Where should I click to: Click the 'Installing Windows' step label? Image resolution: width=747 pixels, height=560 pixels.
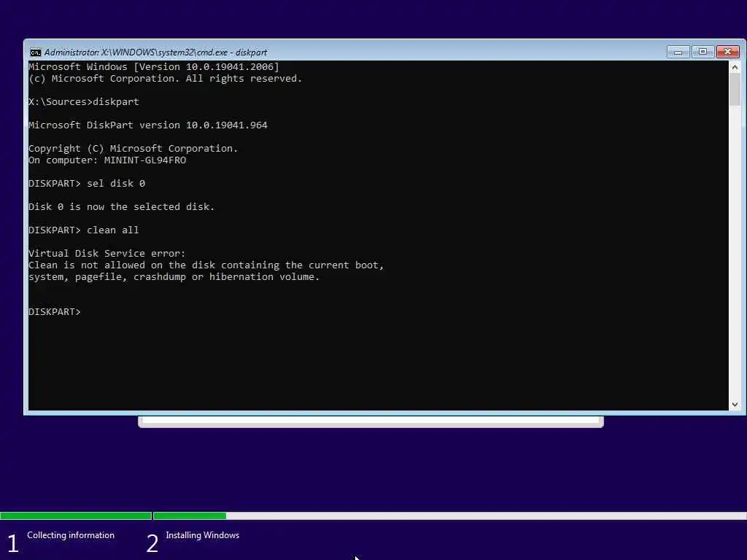[x=203, y=535]
